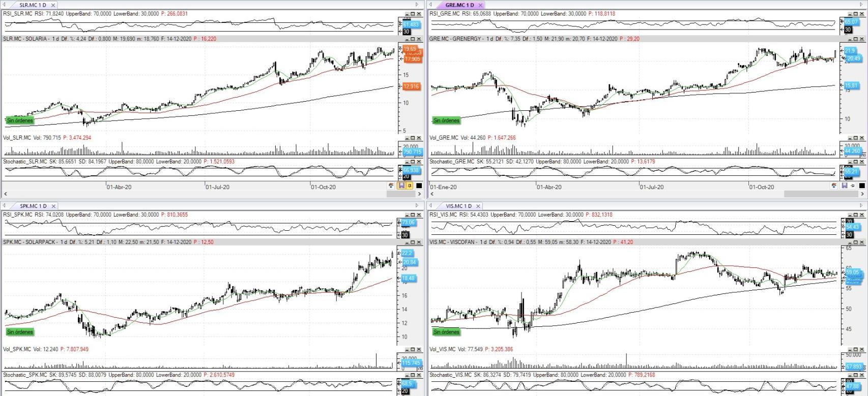Close the Stochastic_GRE.MC pane
Image resolution: width=868 pixels, height=396 pixels.
pyautogui.click(x=861, y=162)
